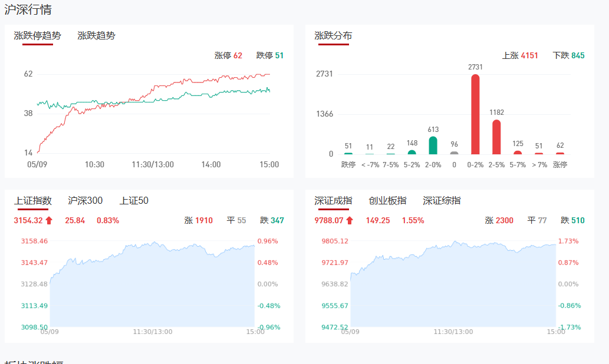Click the 涨停 62 legend label
Image resolution: width=609 pixels, height=364 pixels.
pyautogui.click(x=228, y=55)
